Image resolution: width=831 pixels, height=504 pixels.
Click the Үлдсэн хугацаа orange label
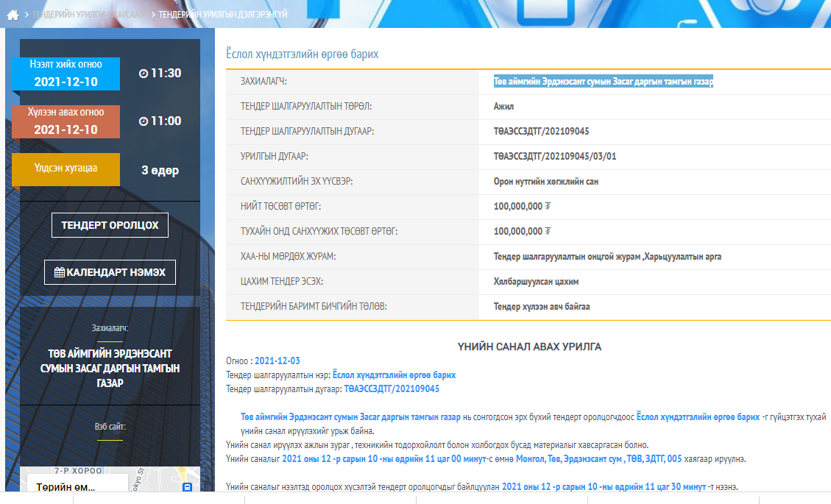coord(66,168)
